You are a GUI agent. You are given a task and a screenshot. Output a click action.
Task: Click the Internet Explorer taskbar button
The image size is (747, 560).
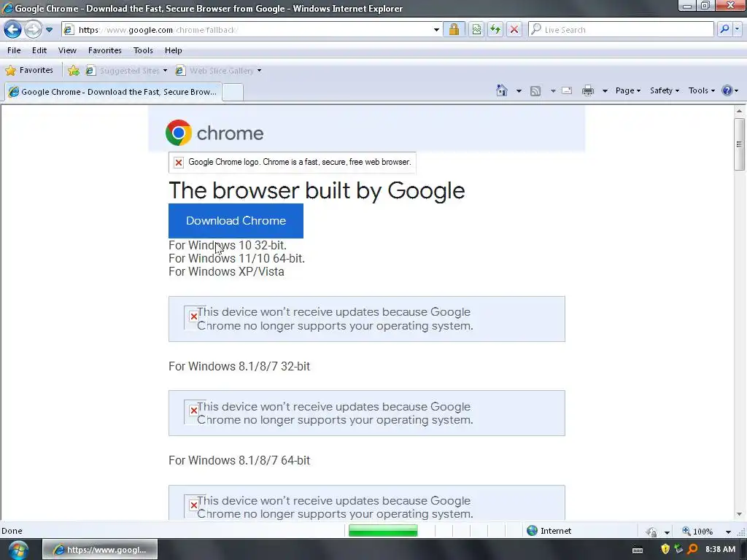tap(100, 550)
